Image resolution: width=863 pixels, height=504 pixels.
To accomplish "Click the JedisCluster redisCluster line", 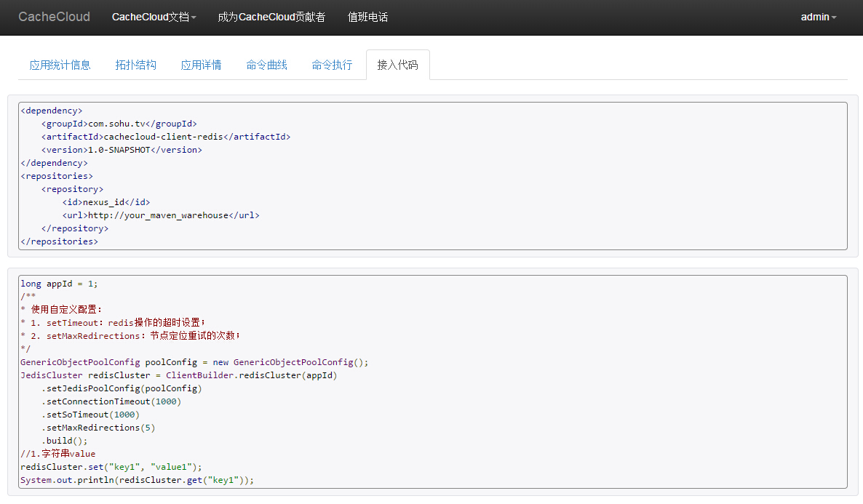I will pos(179,376).
